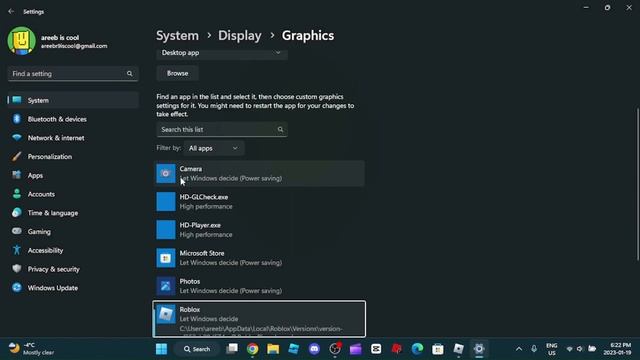Click the Display breadcrumb link
The height and width of the screenshot is (360, 640).
pyautogui.click(x=240, y=36)
